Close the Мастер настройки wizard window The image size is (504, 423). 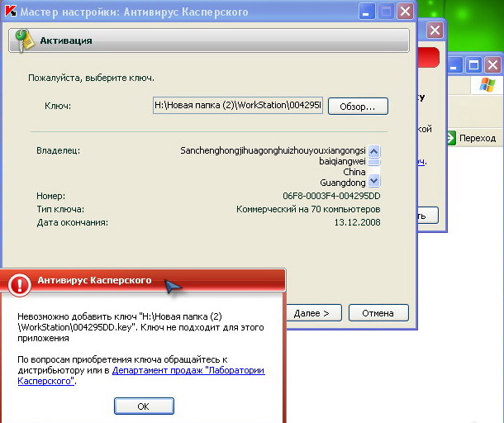point(404,12)
